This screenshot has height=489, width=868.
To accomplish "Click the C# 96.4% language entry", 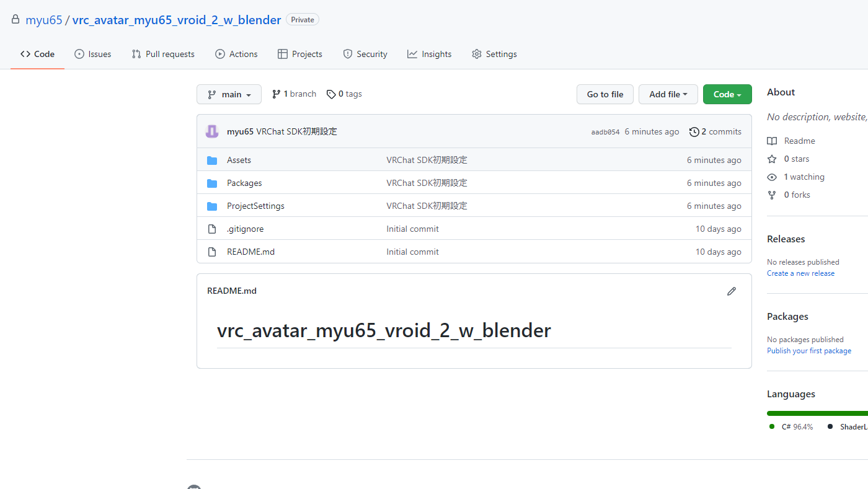I will click(791, 426).
